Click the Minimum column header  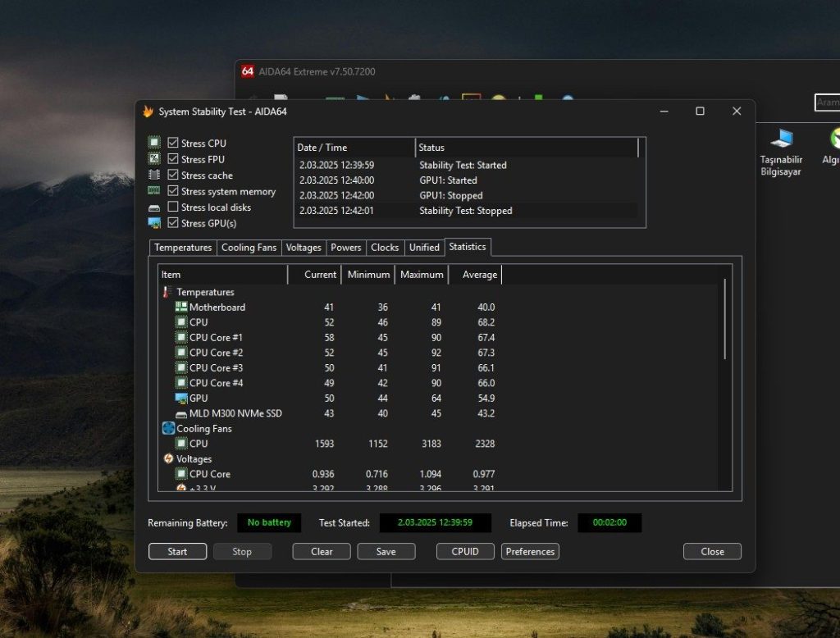368,274
